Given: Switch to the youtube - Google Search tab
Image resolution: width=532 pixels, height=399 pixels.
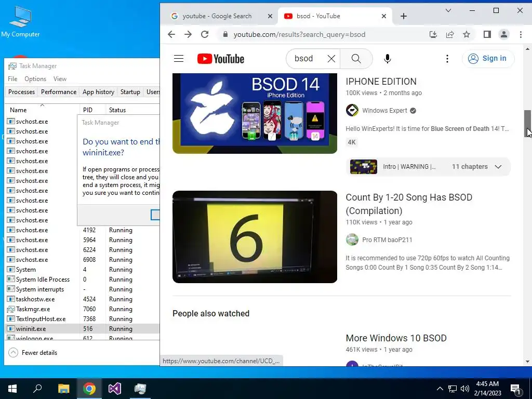Looking at the screenshot, I should click(x=217, y=16).
